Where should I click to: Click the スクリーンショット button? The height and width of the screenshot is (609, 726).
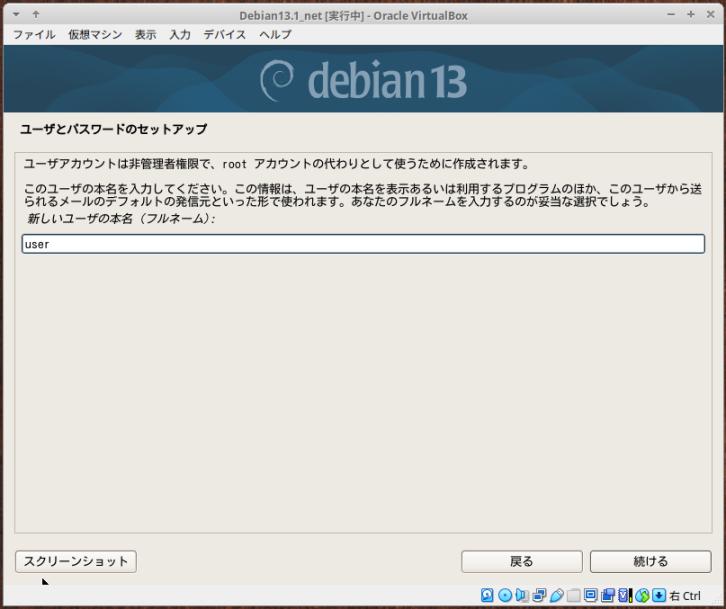[x=76, y=561]
